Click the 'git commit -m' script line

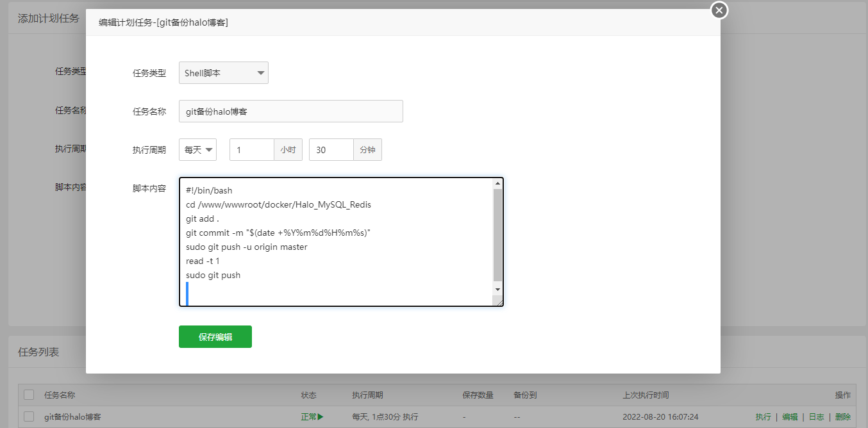point(278,233)
